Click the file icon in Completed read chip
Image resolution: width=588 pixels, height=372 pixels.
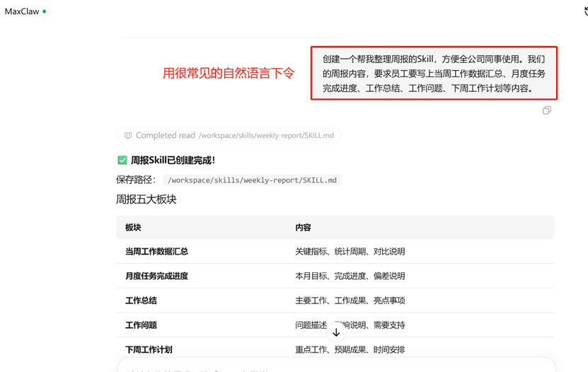pos(128,135)
